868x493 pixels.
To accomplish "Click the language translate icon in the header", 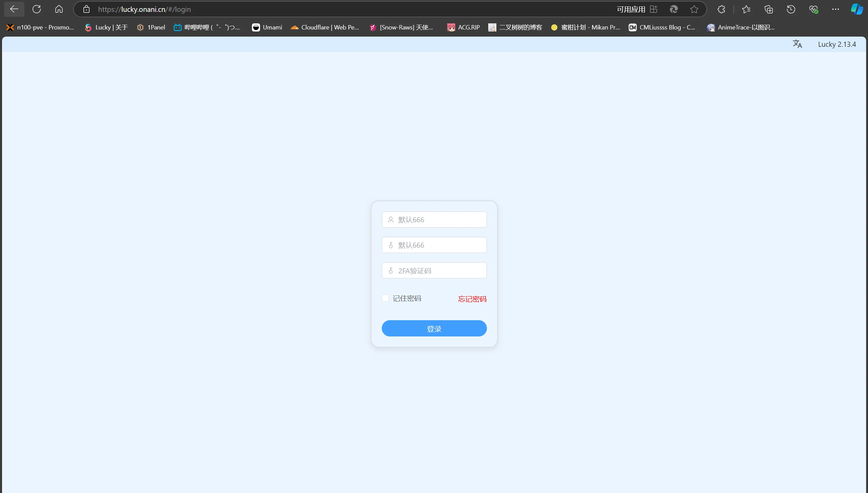I will (x=797, y=44).
